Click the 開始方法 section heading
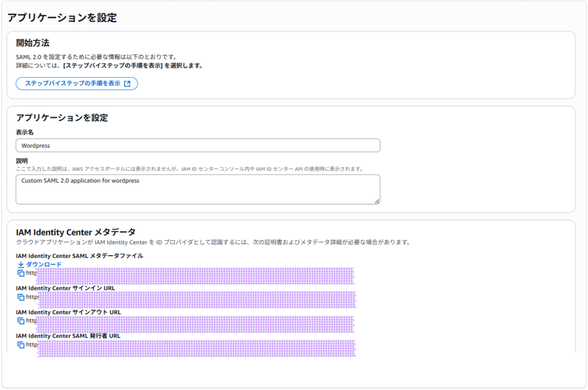The height and width of the screenshot is (390, 588). (x=33, y=43)
